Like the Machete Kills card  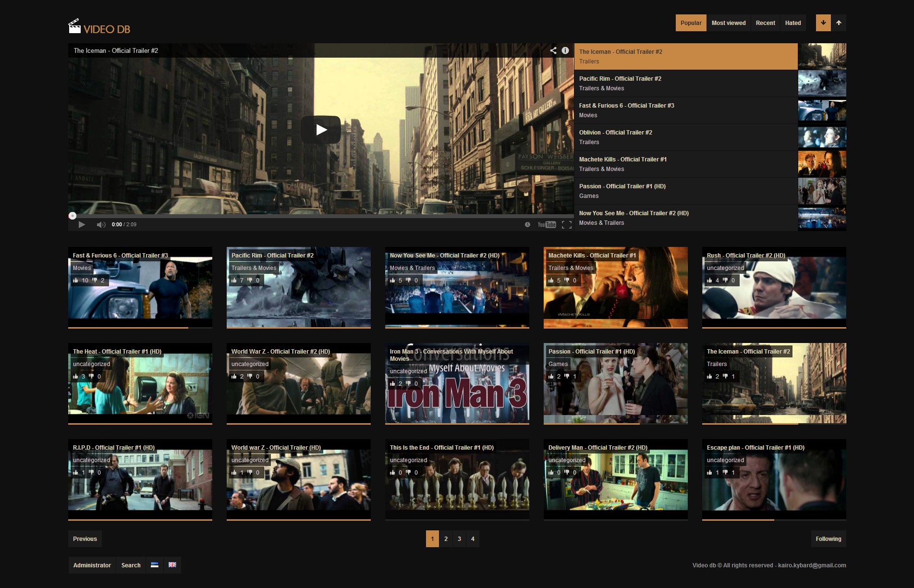551,280
